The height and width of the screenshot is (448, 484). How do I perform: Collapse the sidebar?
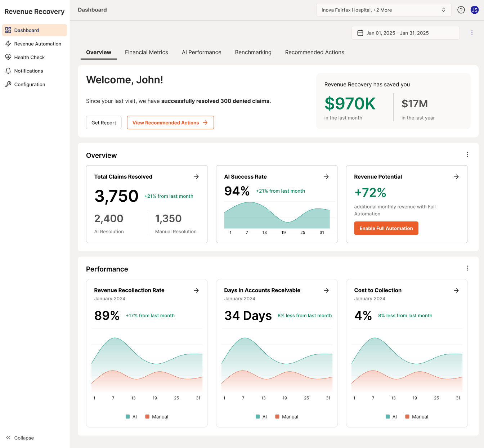(x=20, y=438)
